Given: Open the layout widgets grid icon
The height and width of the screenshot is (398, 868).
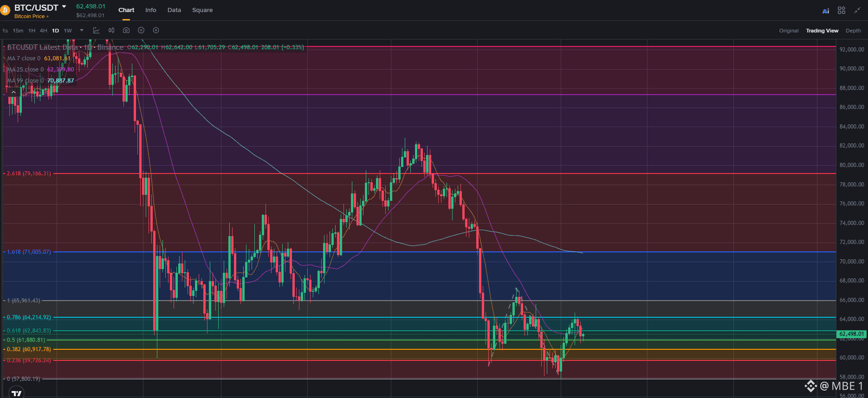Looking at the screenshot, I should 842,10.
